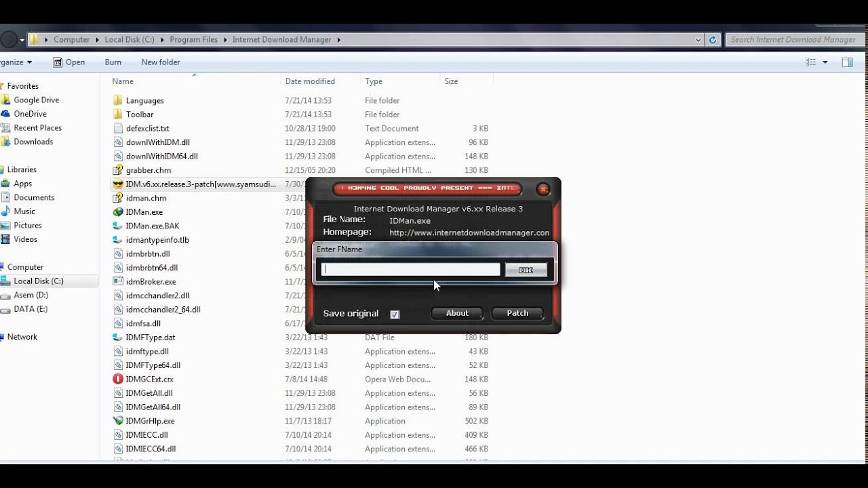Select the IDMGCExt.crx Opera file icon
The image size is (868, 488).
(x=118, y=379)
